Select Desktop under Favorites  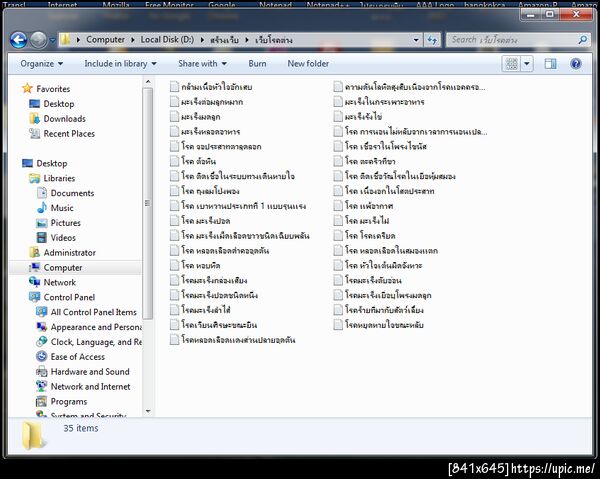tap(59, 104)
